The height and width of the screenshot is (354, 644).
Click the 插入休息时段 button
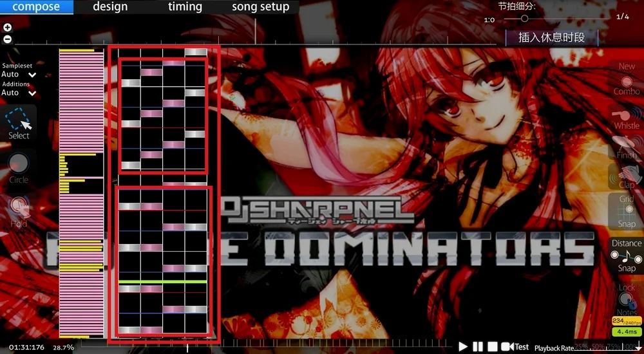pyautogui.click(x=552, y=38)
